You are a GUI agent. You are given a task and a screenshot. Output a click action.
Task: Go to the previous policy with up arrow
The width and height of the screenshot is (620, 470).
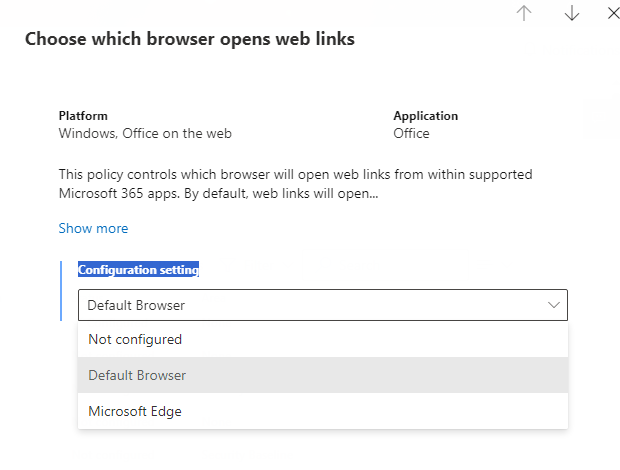pyautogui.click(x=524, y=13)
